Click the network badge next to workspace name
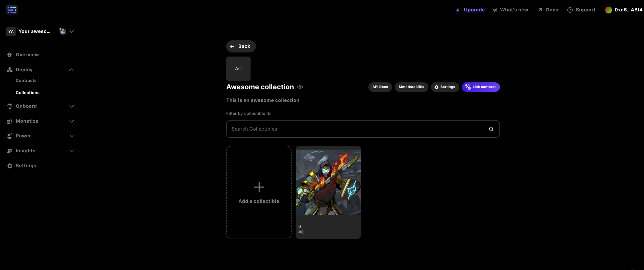 click(x=63, y=31)
